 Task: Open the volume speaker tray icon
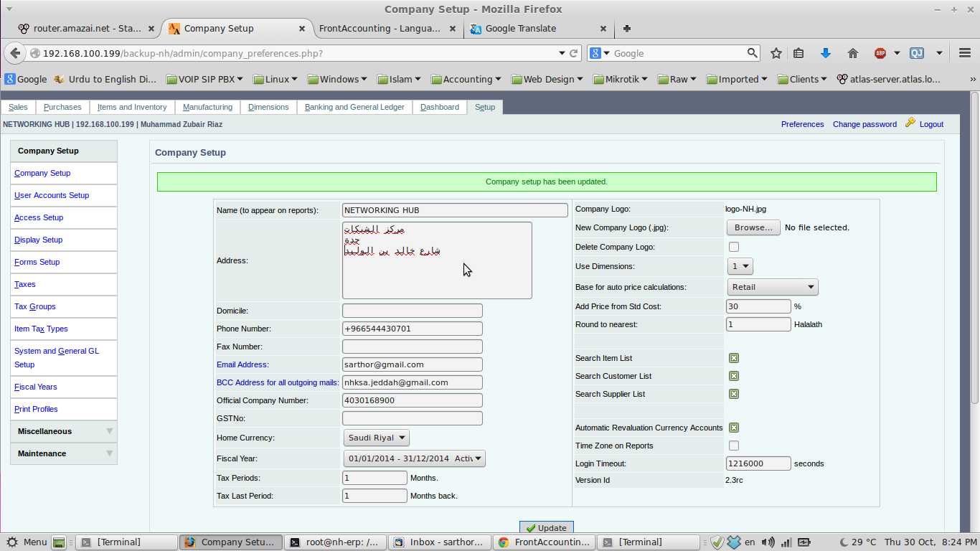point(768,542)
